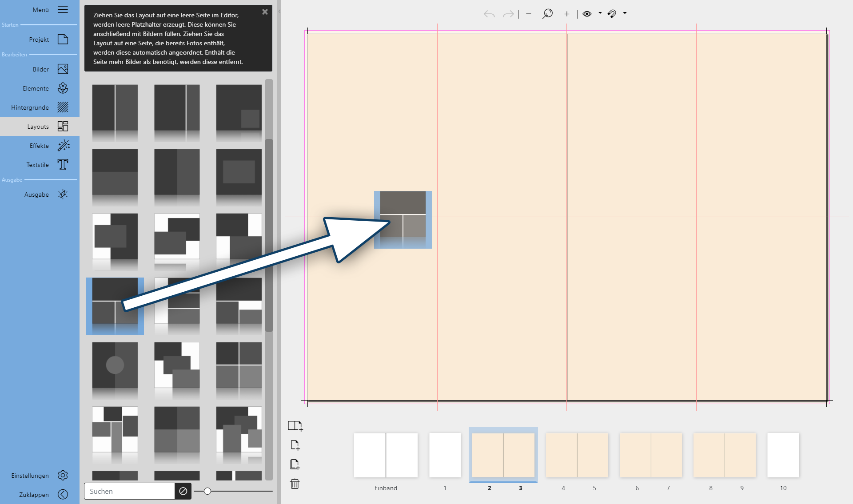Viewport: 853px width, 504px height.
Task: Delete the selected page via trash icon
Action: [x=295, y=484]
